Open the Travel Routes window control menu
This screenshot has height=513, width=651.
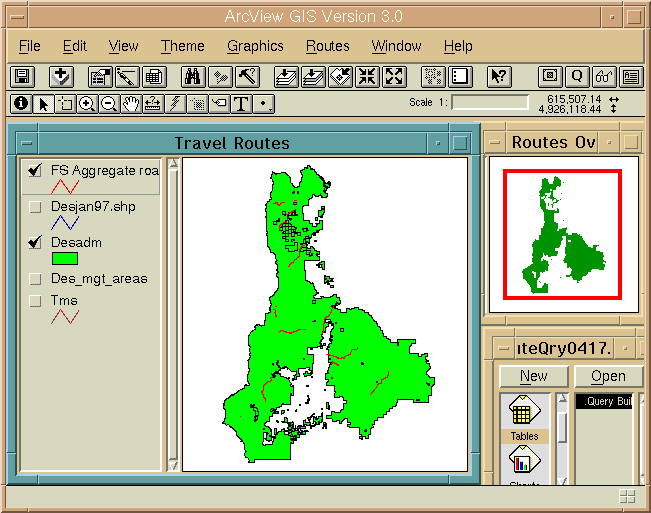tap(27, 143)
